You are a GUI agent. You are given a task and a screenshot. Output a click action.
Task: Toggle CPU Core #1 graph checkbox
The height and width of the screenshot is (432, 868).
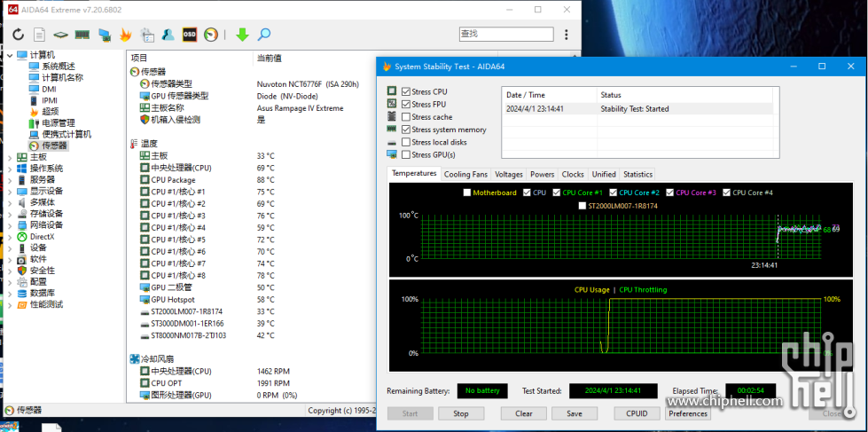(556, 192)
